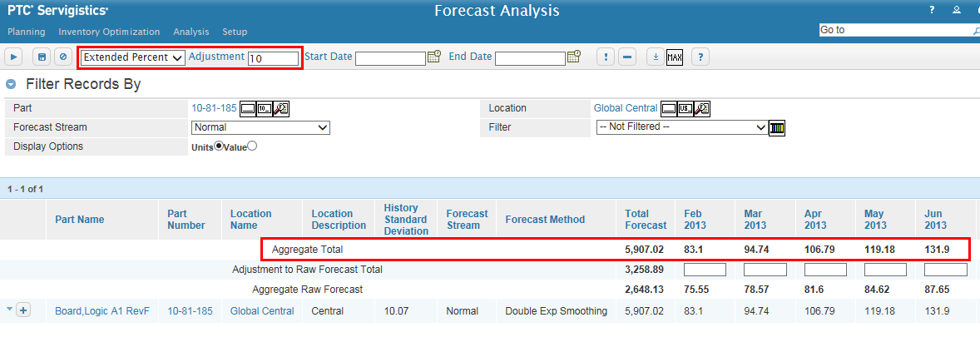Click the Adjustment value input field
Image resolution: width=980 pixels, height=347 pixels.
273,58
